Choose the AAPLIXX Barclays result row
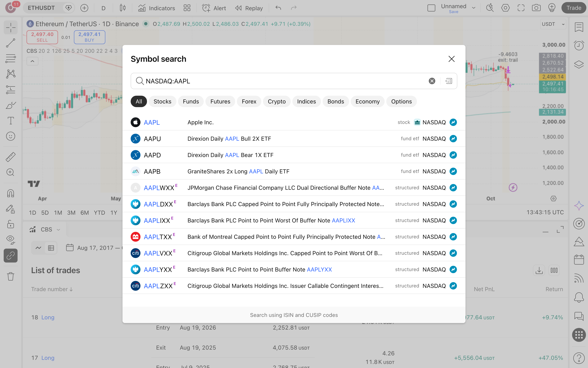This screenshot has width=588, height=368. click(x=294, y=220)
